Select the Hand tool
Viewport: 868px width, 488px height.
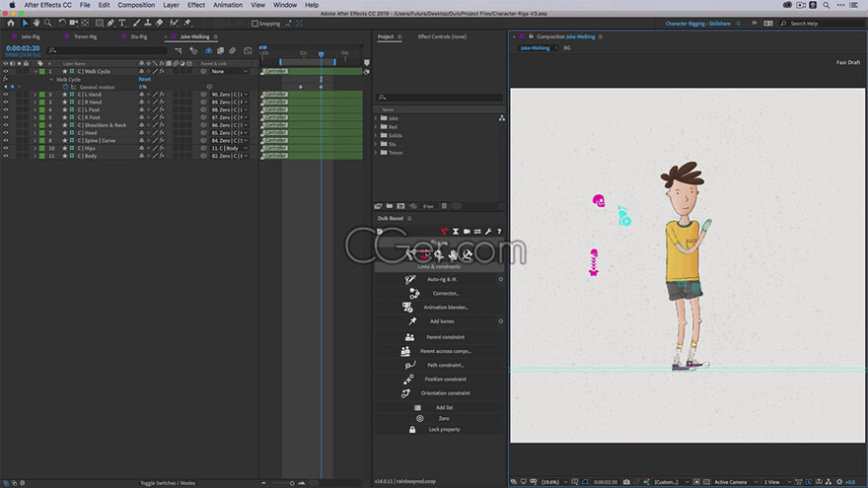coord(36,24)
